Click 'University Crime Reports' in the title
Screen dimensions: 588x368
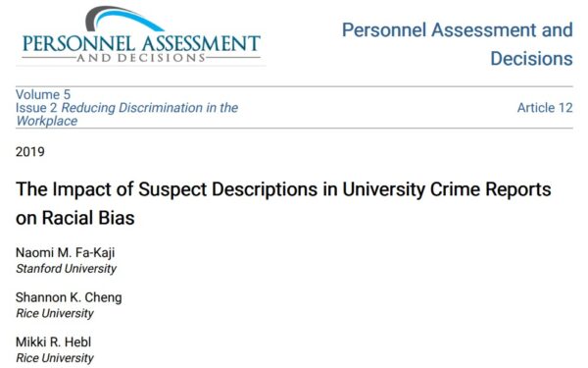click(x=447, y=188)
